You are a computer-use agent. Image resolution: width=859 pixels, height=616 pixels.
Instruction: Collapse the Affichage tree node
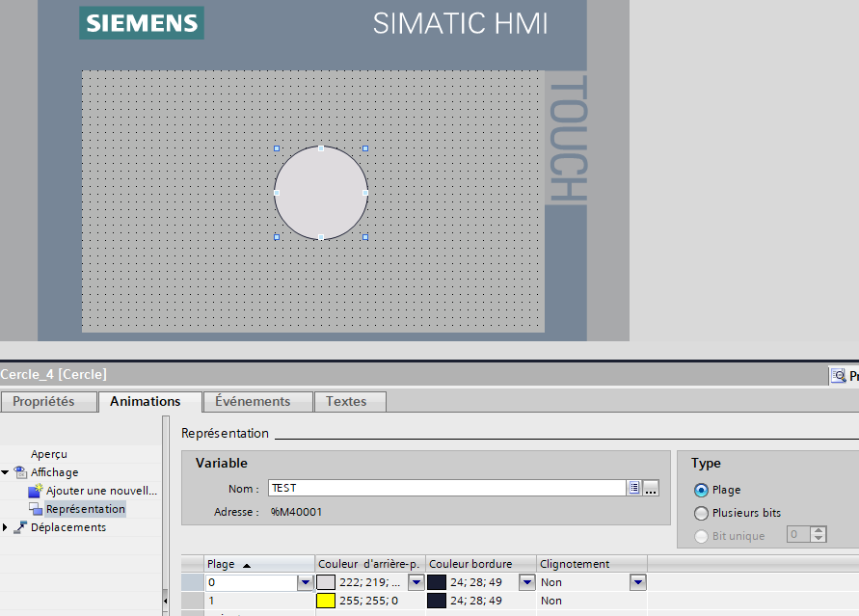[6, 472]
